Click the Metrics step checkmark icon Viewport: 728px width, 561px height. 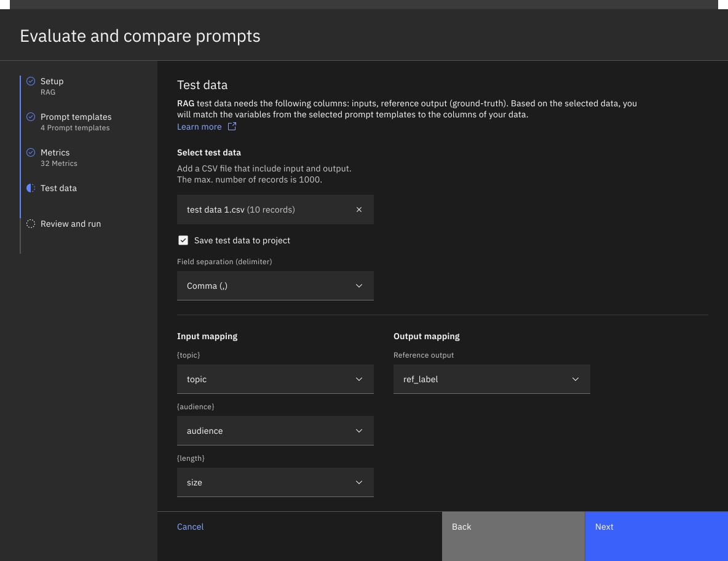(x=31, y=152)
